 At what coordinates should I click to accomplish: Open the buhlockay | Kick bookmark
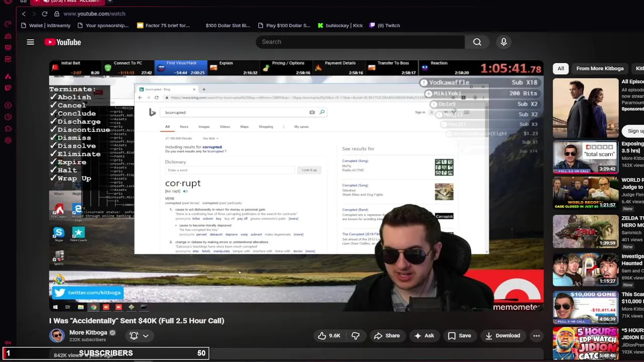pyautogui.click(x=340, y=25)
